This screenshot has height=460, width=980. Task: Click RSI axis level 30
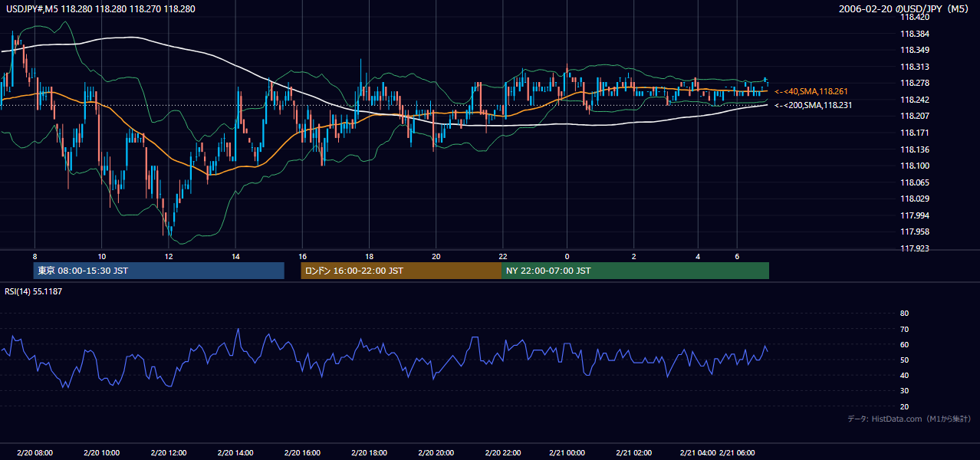[x=904, y=391]
